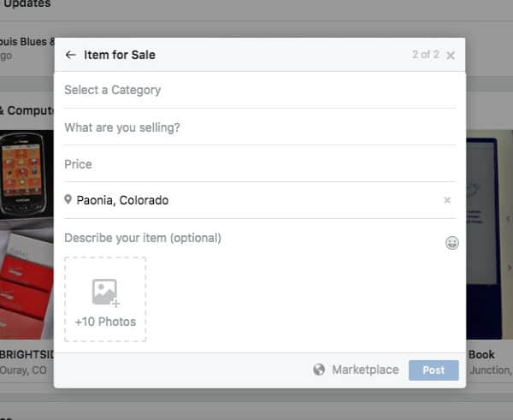
Task: Clear the Paonia, Colorado location
Action: click(x=447, y=200)
